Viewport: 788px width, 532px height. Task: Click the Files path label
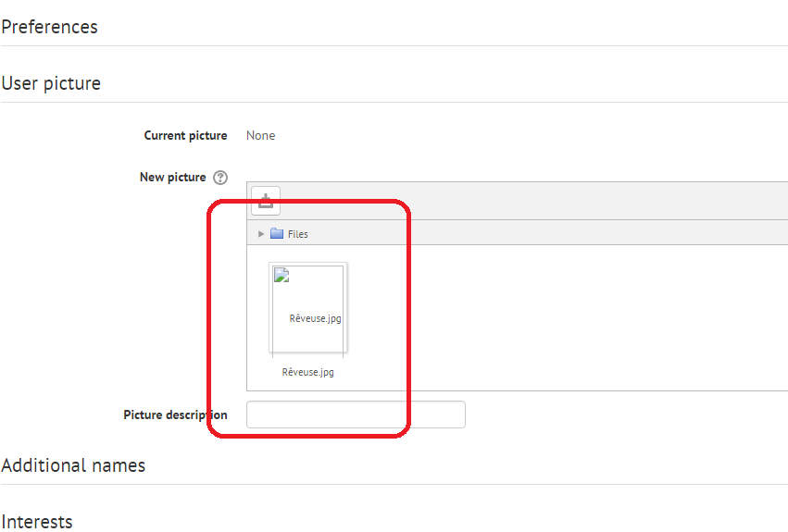click(297, 234)
